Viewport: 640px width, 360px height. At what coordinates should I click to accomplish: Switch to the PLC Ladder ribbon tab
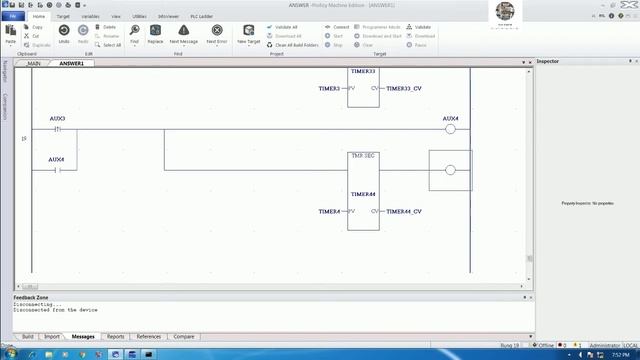coord(202,16)
